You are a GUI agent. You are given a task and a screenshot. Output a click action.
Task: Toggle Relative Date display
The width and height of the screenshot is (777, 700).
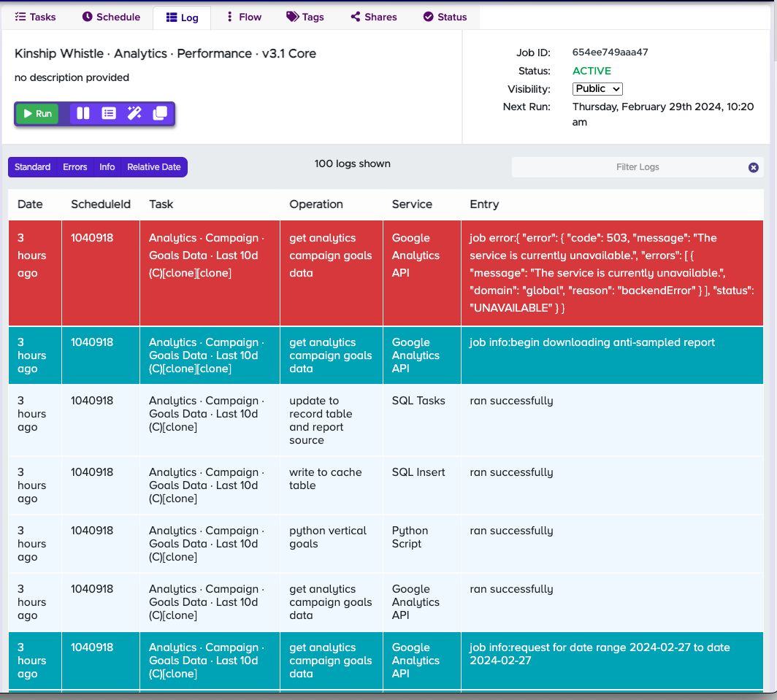click(x=153, y=167)
